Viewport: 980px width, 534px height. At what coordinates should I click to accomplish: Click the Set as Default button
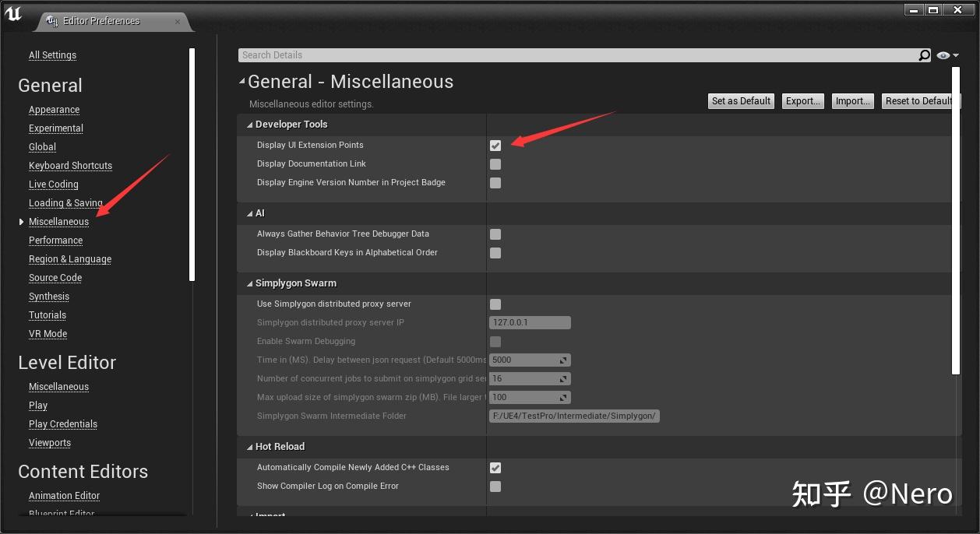740,100
